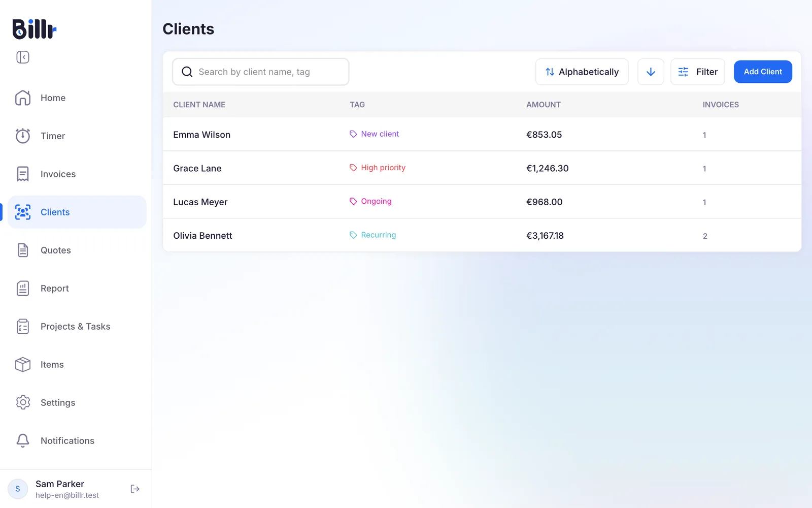Click the CLIENT NAME column header
812x508 pixels.
pos(199,105)
